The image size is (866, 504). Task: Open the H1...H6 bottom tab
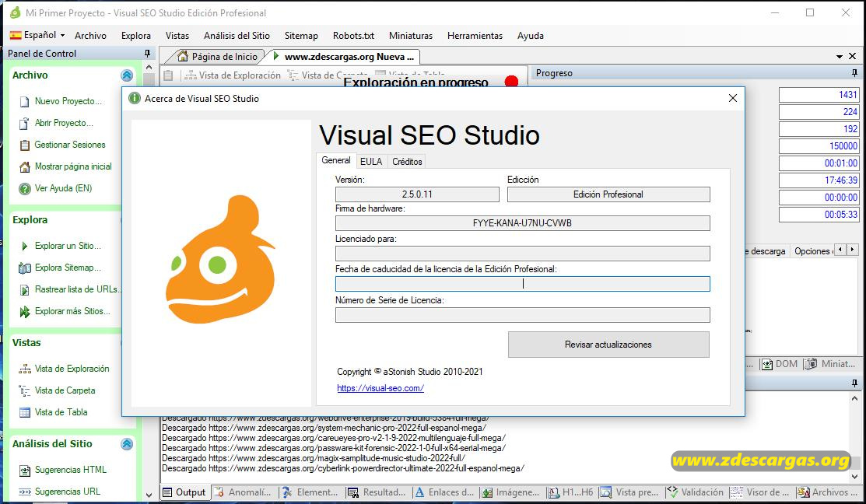[x=570, y=492]
